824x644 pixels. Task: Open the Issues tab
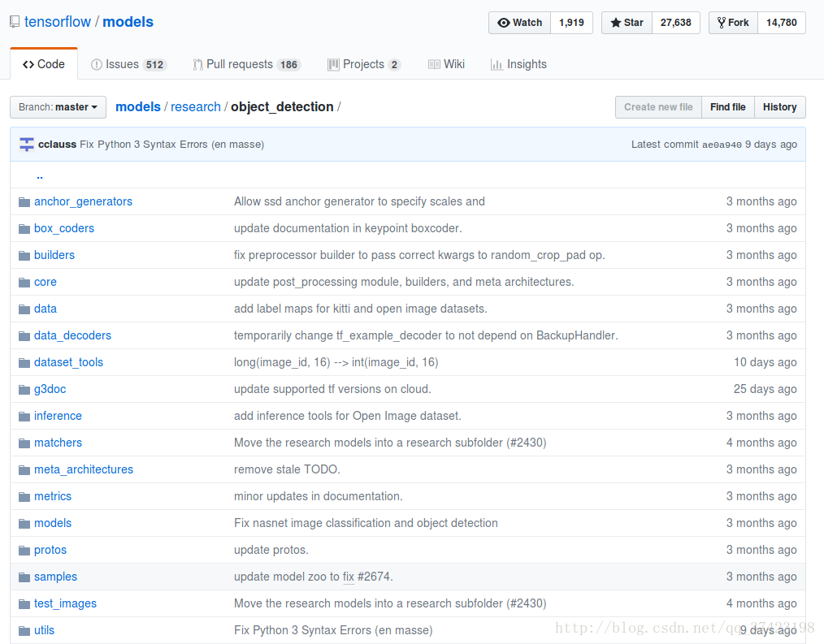[x=128, y=65]
